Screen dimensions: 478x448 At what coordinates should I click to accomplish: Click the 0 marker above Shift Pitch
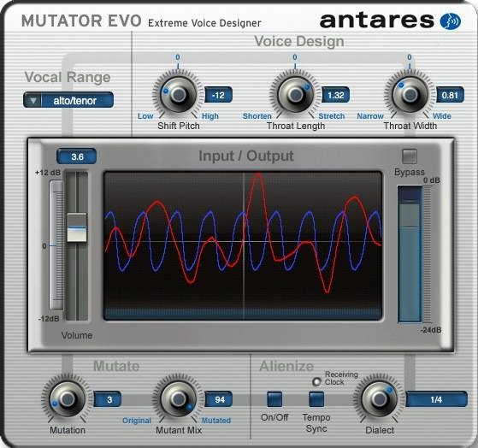(x=178, y=57)
